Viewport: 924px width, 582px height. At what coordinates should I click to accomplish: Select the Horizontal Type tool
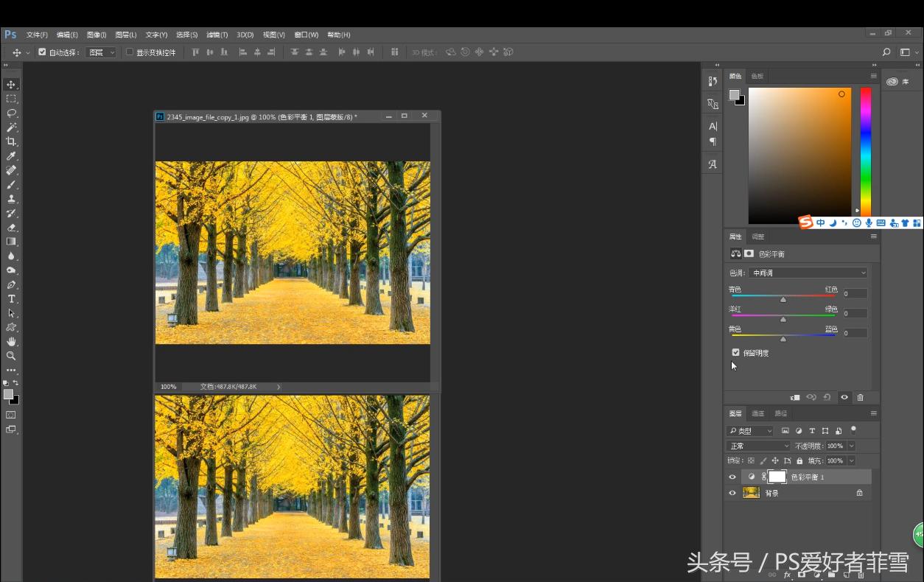(x=11, y=299)
